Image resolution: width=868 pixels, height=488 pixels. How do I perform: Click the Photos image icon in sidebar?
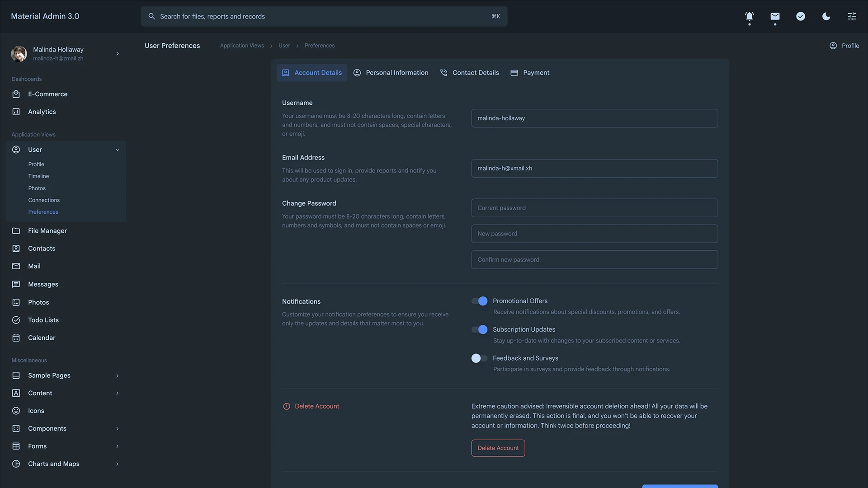(x=16, y=302)
